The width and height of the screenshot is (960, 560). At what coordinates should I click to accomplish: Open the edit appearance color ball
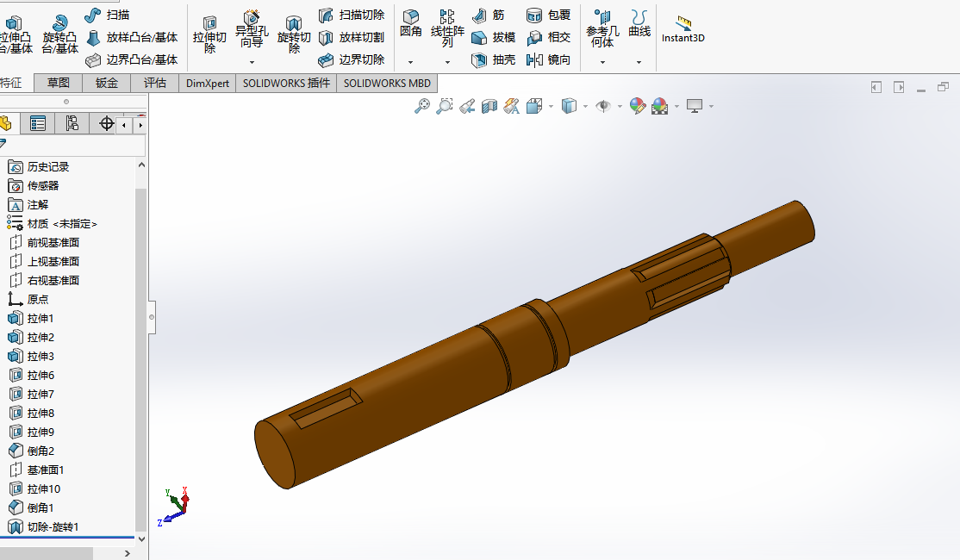coord(638,107)
